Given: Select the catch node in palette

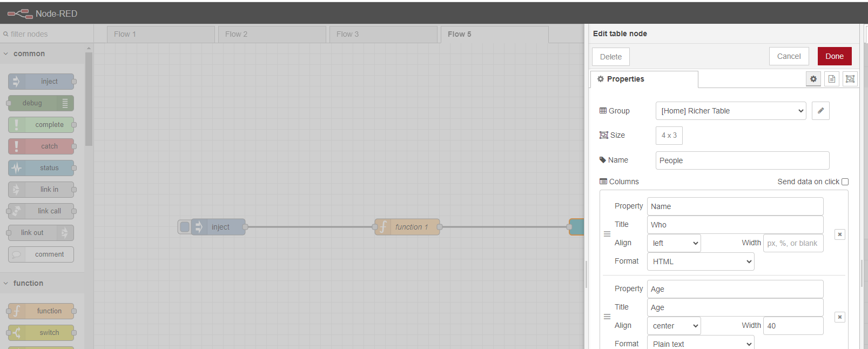Looking at the screenshot, I should (x=41, y=146).
